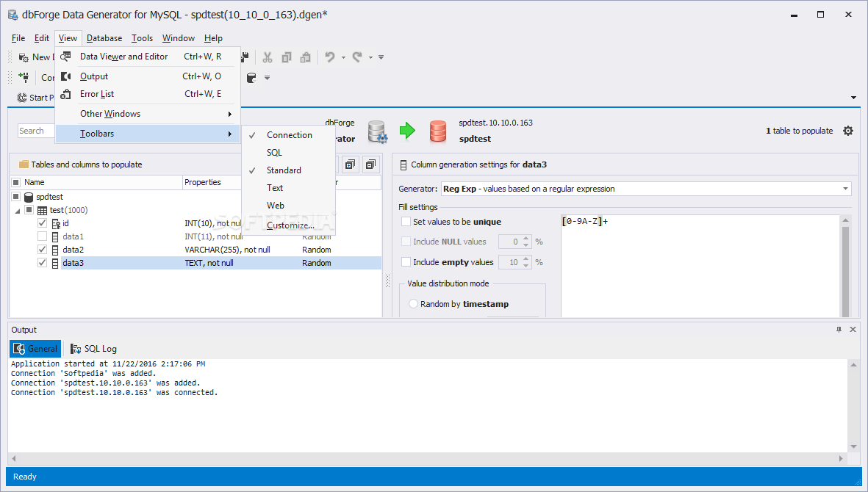Click the Cut scissors toolbar icon

(x=268, y=57)
